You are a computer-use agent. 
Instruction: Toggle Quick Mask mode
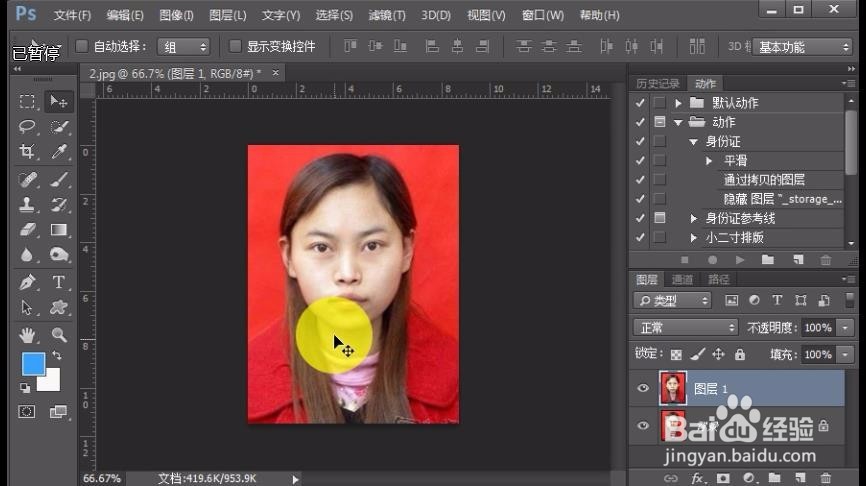click(27, 411)
